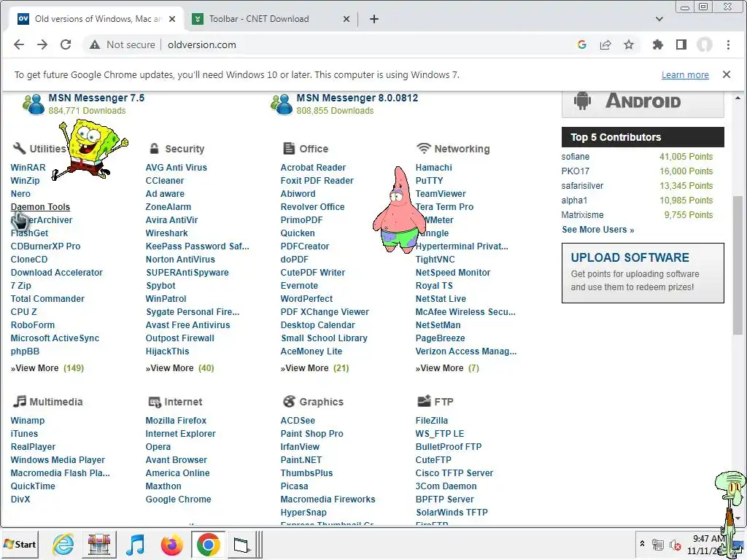View More Office (21)

tap(314, 368)
